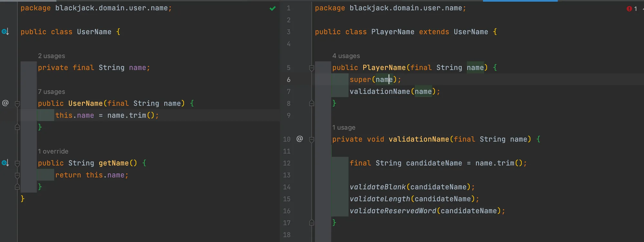The width and height of the screenshot is (644, 242).
Task: Click the '1 override' hint above getName()
Action: click(x=53, y=151)
